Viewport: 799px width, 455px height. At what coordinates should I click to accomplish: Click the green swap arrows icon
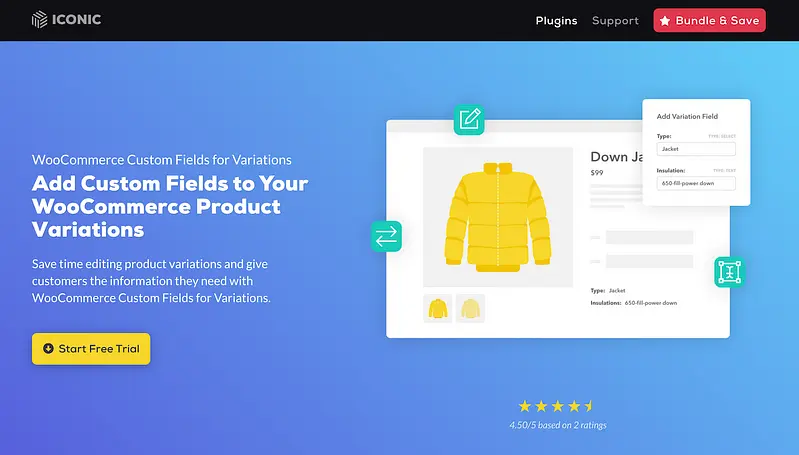click(x=386, y=236)
